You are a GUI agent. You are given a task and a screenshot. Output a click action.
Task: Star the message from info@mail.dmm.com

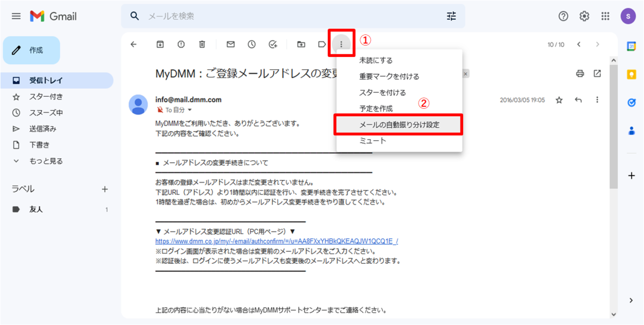click(x=559, y=100)
